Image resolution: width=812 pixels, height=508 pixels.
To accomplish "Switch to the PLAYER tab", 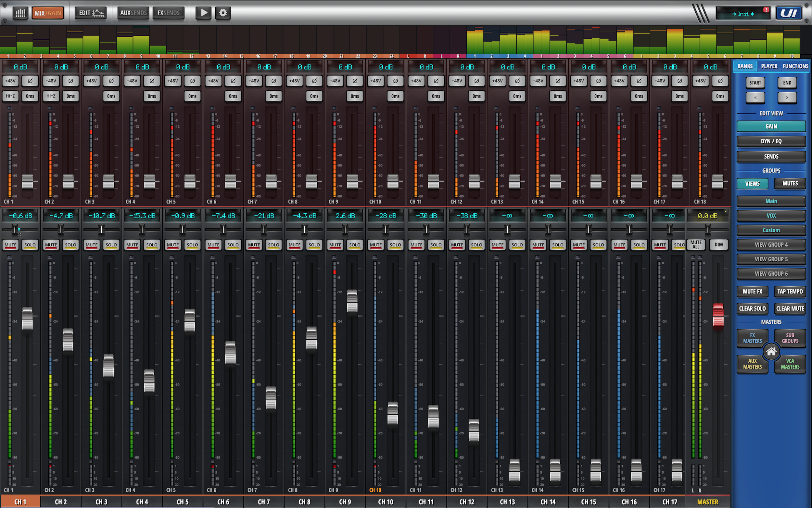I will [x=769, y=66].
